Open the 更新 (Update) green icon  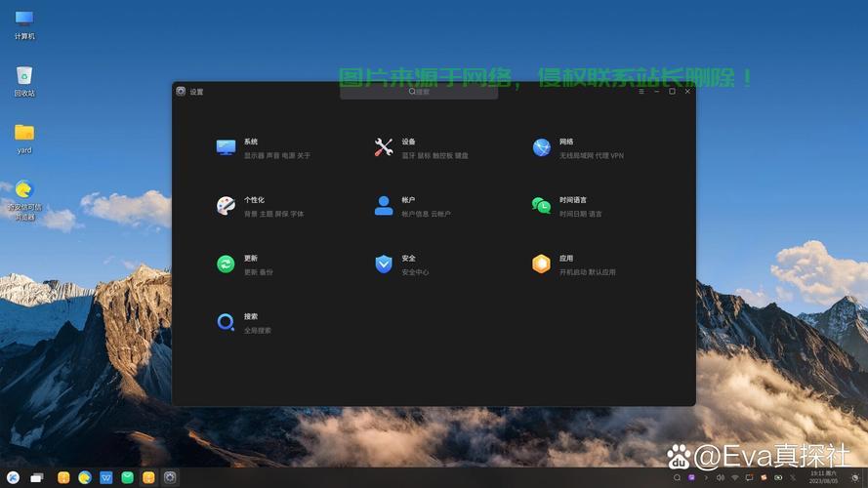227,264
